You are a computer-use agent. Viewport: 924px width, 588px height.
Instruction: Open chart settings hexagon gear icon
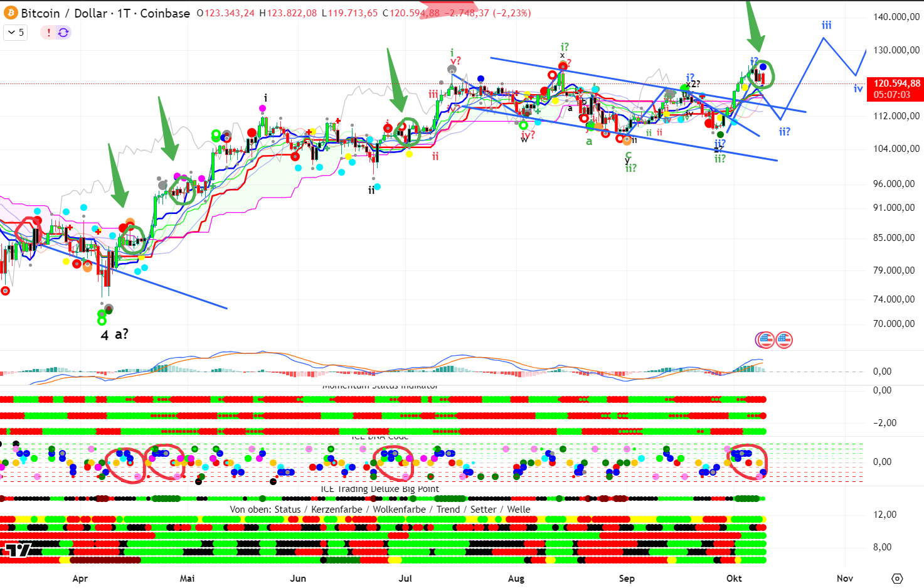[897, 578]
